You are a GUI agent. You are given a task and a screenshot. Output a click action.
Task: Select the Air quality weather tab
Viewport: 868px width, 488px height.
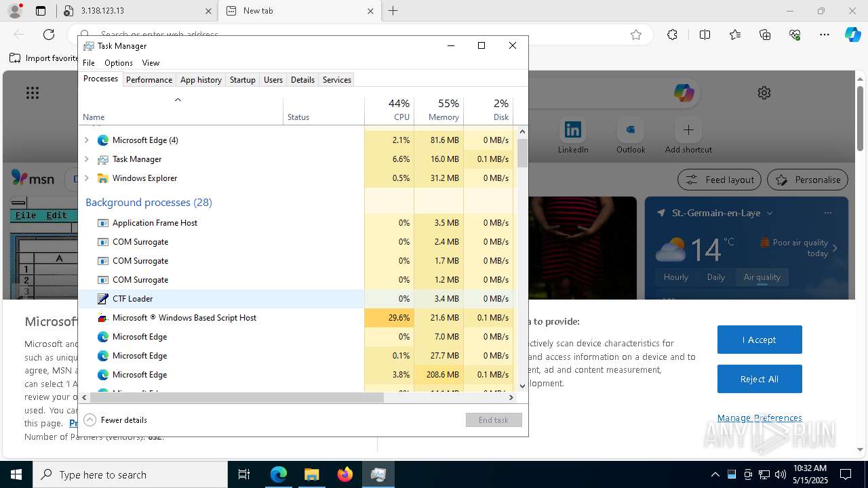pyautogui.click(x=762, y=277)
